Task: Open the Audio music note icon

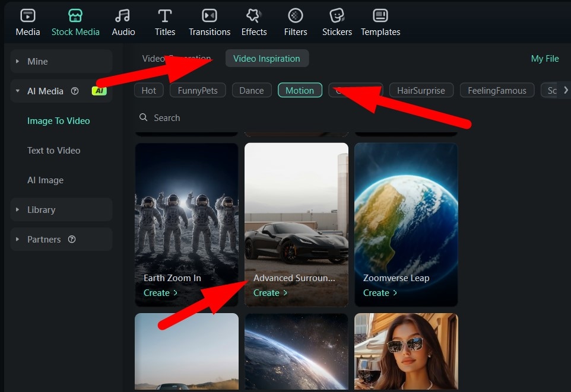Action: (x=123, y=15)
